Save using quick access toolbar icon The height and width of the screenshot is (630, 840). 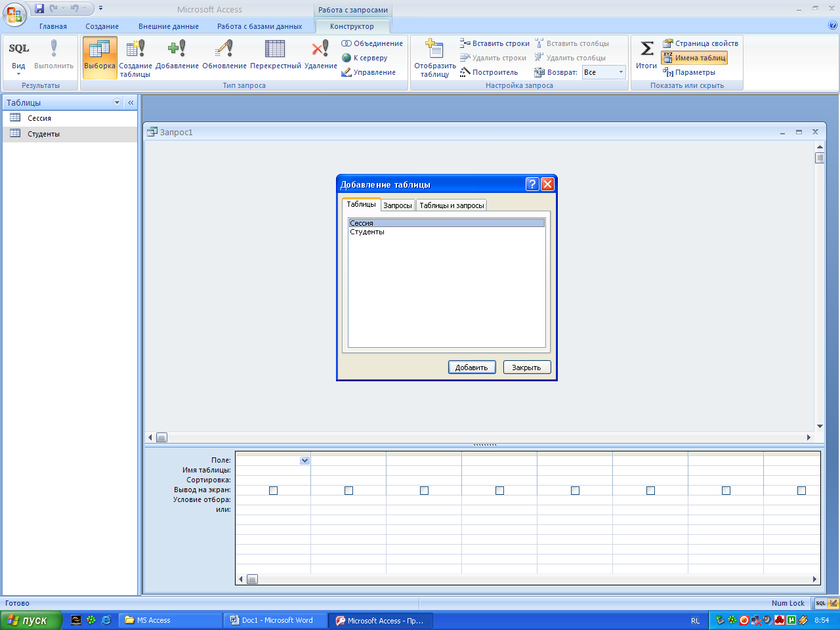point(39,9)
